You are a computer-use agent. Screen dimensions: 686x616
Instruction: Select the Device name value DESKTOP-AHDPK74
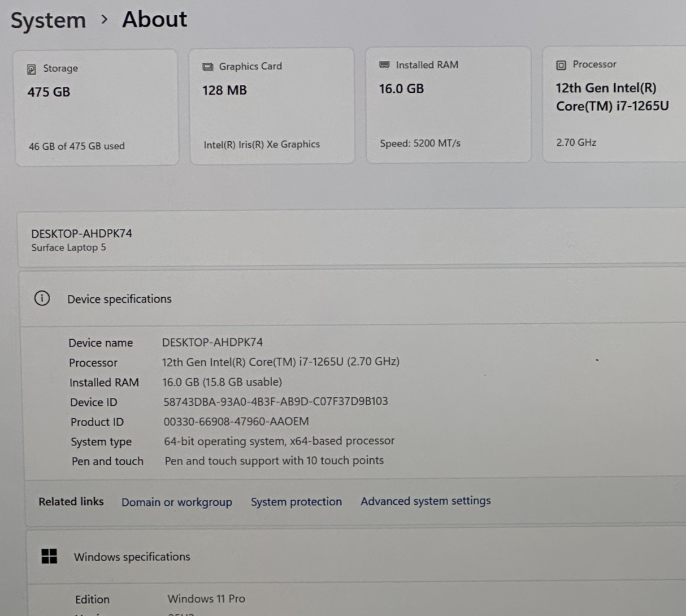pyautogui.click(x=212, y=342)
